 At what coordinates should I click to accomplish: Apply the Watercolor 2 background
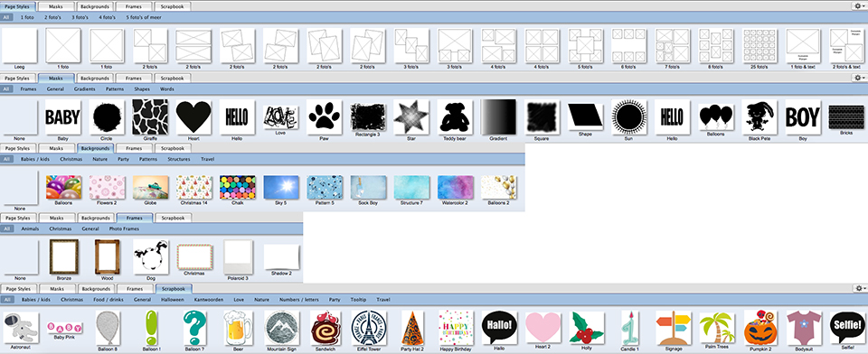coord(456,188)
